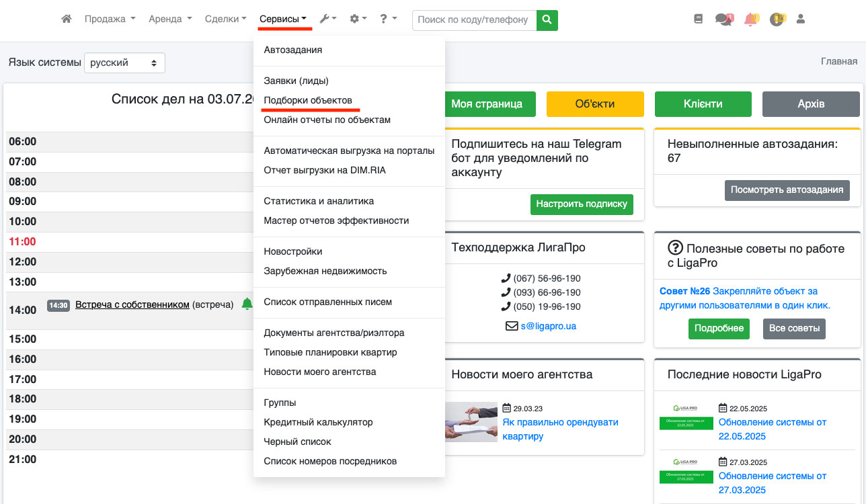Open chat messages speech bubble icon

(723, 19)
